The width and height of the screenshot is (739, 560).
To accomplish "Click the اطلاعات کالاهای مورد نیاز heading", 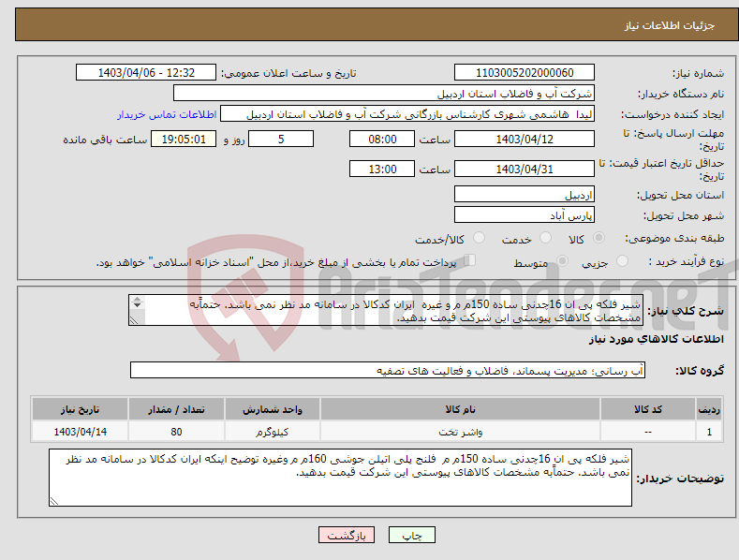I will [x=656, y=339].
